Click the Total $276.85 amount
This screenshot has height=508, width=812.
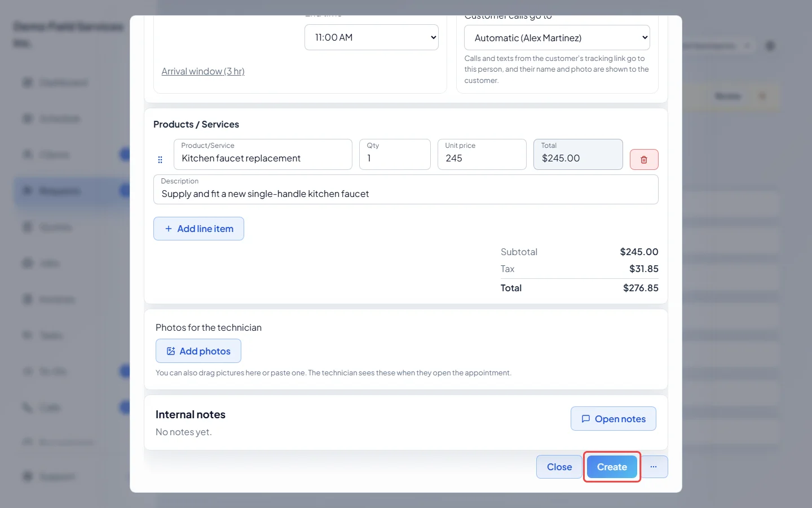641,288
